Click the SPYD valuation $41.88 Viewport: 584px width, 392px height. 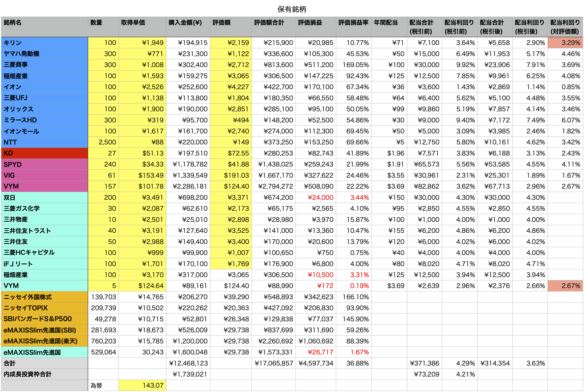[x=231, y=164]
